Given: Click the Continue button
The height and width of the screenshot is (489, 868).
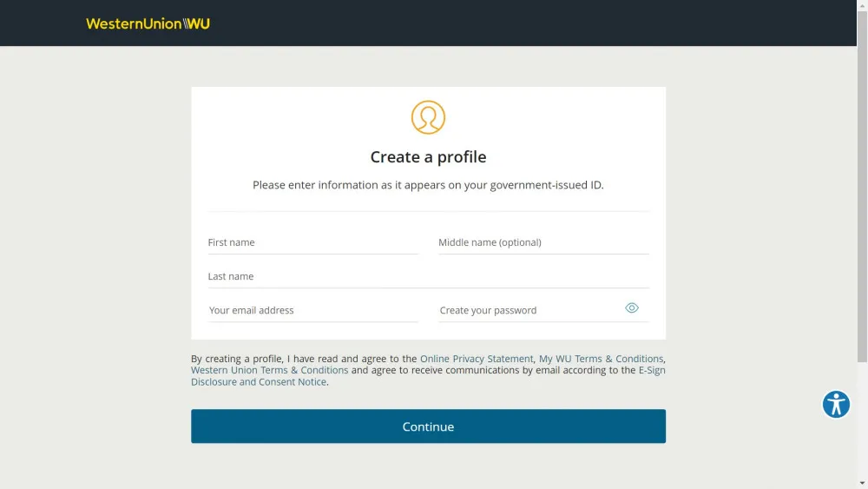Looking at the screenshot, I should tap(429, 426).
